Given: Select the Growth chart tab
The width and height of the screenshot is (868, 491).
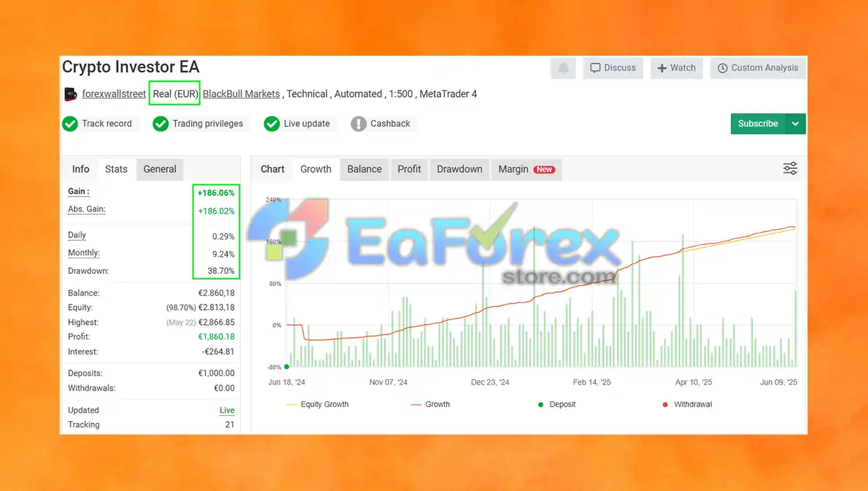Looking at the screenshot, I should pos(316,169).
